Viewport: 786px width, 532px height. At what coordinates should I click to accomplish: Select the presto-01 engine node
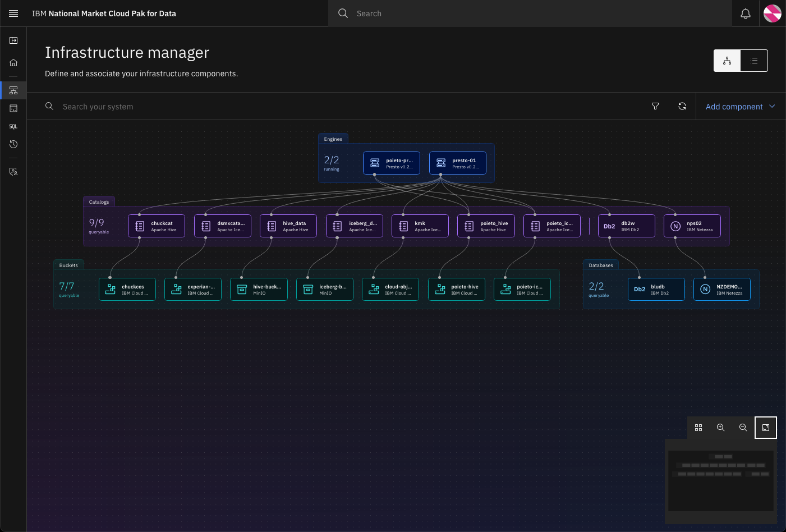click(x=458, y=163)
